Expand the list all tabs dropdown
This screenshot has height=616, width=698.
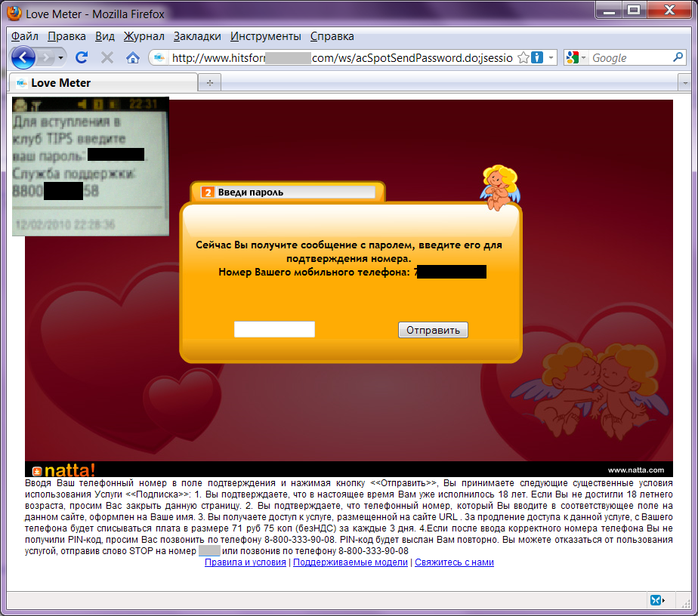click(684, 82)
